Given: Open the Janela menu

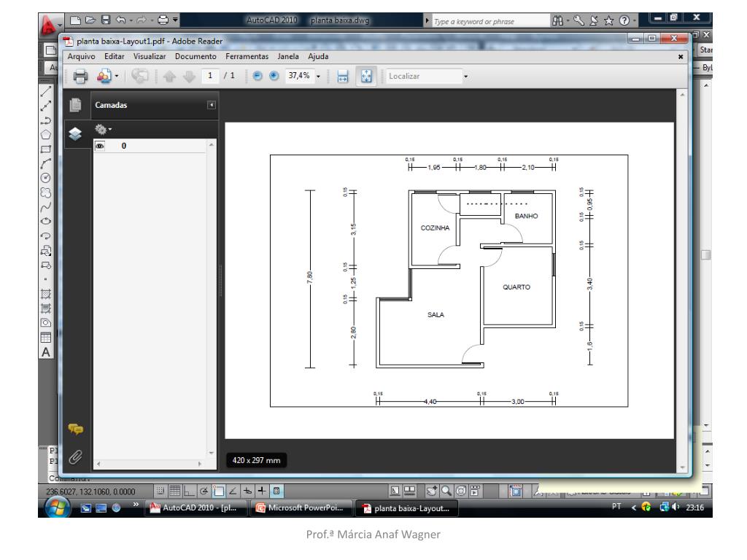Looking at the screenshot, I should tap(288, 56).
